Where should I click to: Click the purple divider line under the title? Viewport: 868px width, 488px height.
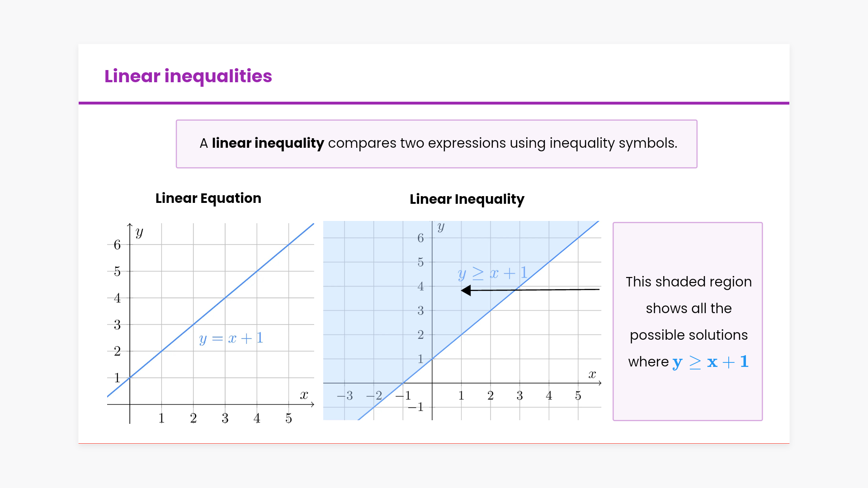(x=434, y=103)
